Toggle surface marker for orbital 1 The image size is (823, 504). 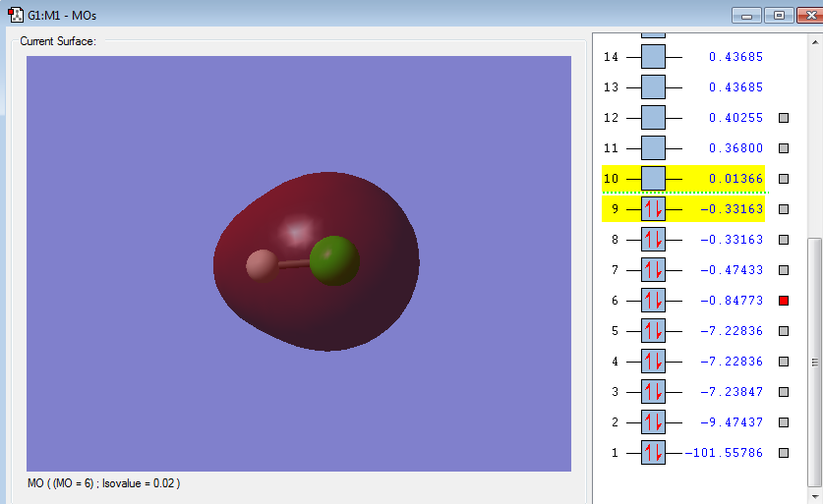coord(784,453)
